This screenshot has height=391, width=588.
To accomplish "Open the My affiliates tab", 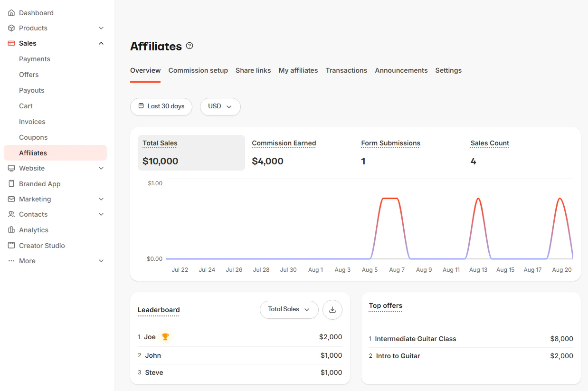I will click(x=298, y=70).
